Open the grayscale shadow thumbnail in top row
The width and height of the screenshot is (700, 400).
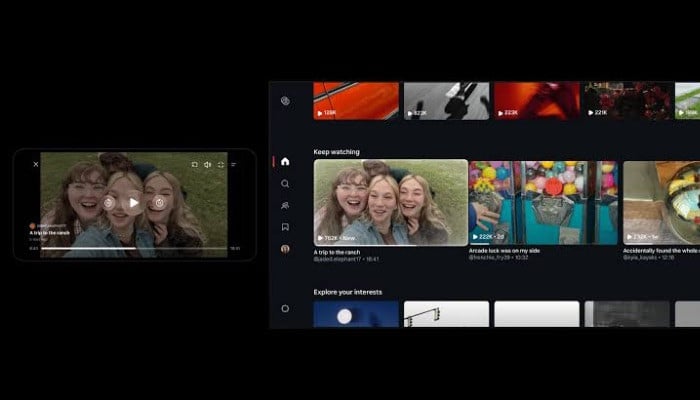pos(446,100)
